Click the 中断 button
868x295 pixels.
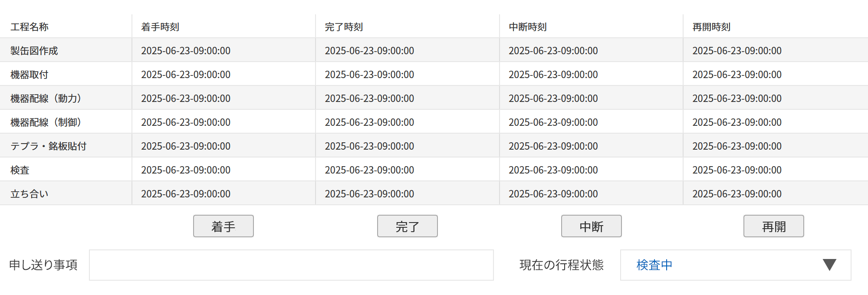[591, 226]
